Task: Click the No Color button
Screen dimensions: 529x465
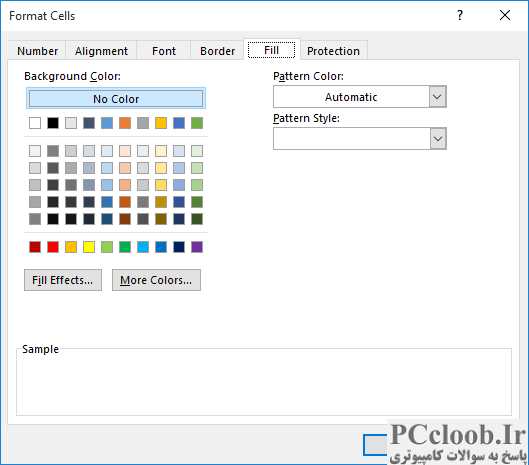Action: [116, 99]
